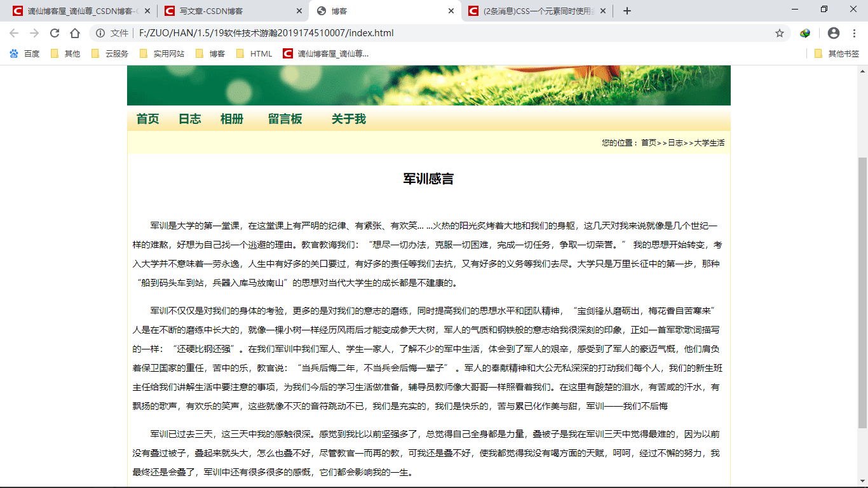Click 大学生活 in the breadcrumb trail

pos(709,143)
